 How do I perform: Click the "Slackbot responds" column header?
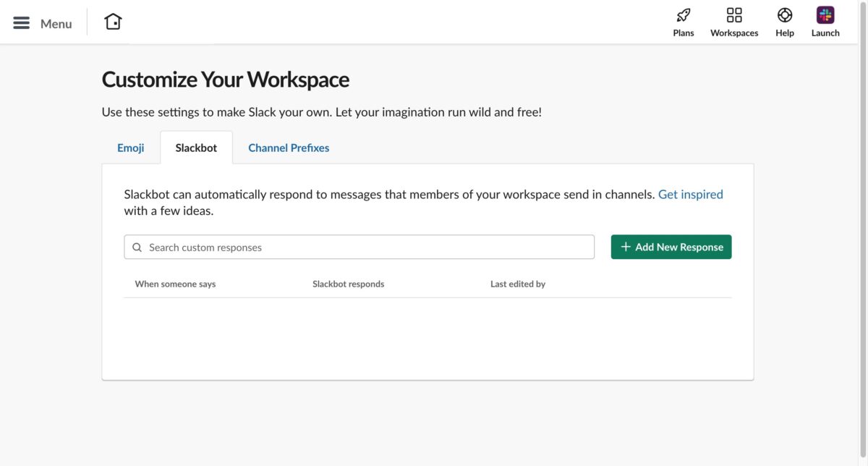(349, 284)
